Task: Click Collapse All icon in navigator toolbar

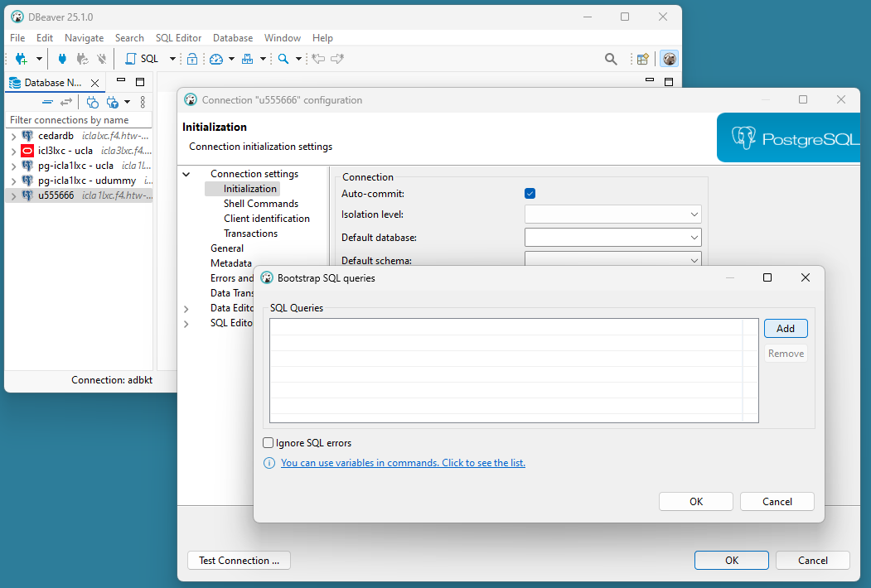Action: (x=48, y=102)
